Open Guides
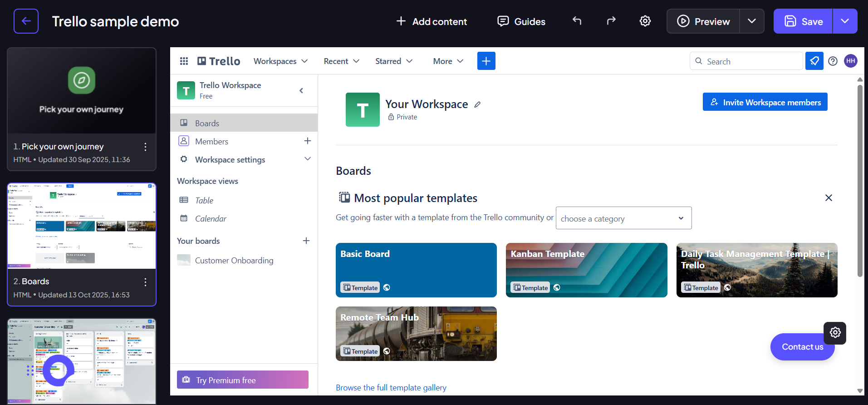 [521, 21]
